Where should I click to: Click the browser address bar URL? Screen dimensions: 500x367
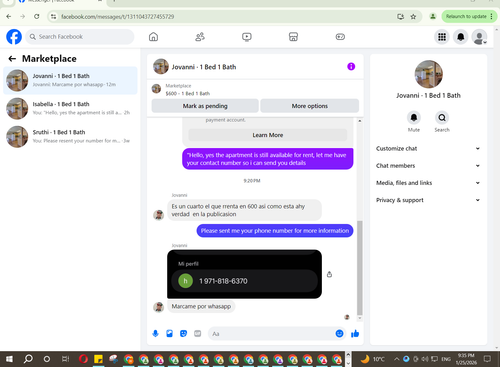pos(117,16)
